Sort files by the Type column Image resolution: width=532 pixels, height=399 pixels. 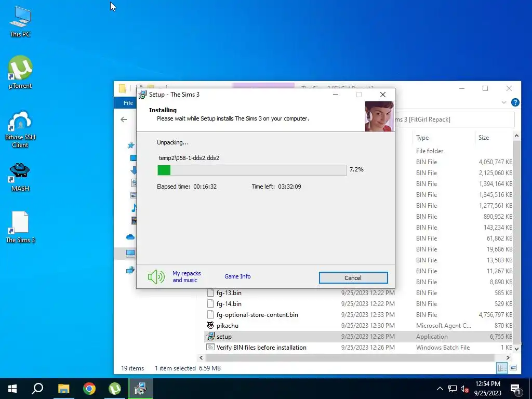pyautogui.click(x=422, y=137)
